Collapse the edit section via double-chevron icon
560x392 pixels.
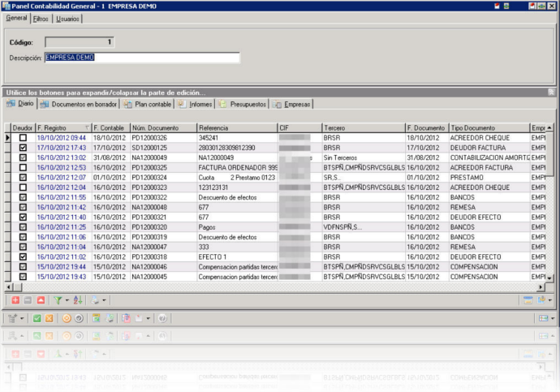[551, 93]
